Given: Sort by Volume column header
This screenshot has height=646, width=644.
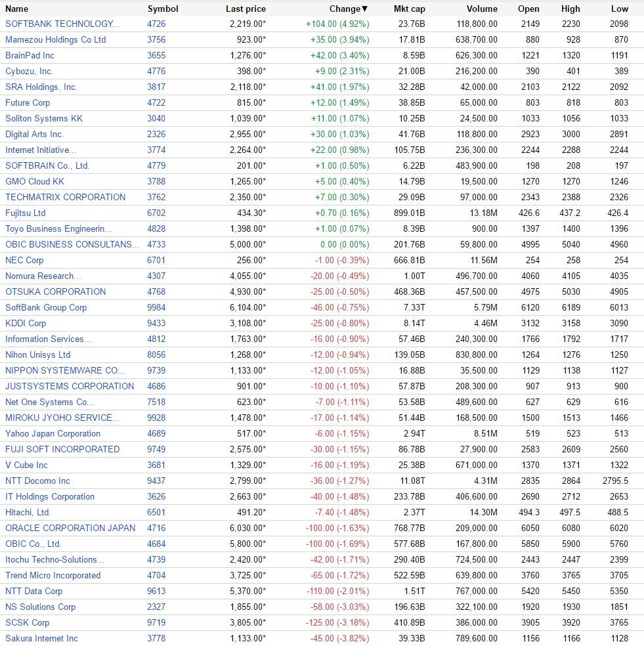Looking at the screenshot, I should [x=482, y=9].
